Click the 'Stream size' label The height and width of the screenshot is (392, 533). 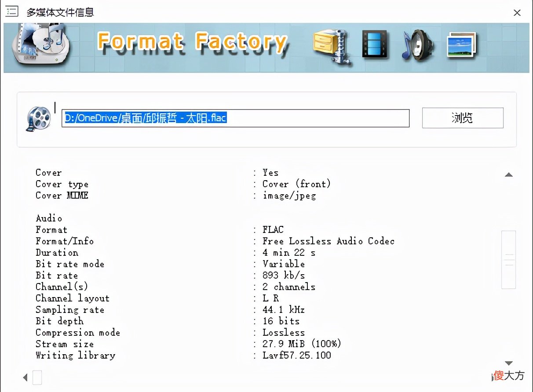65,344
